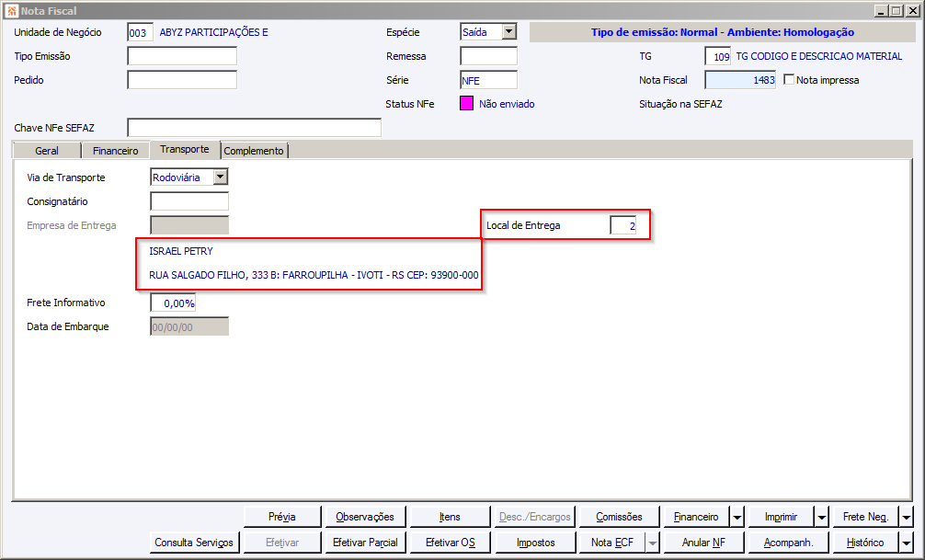The image size is (925, 560).
Task: Switch to the Geral tab
Action: (x=47, y=151)
